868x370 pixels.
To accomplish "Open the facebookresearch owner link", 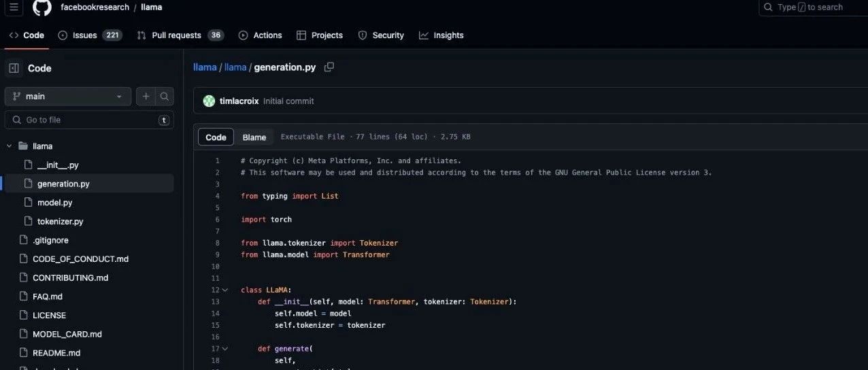I will (95, 7).
